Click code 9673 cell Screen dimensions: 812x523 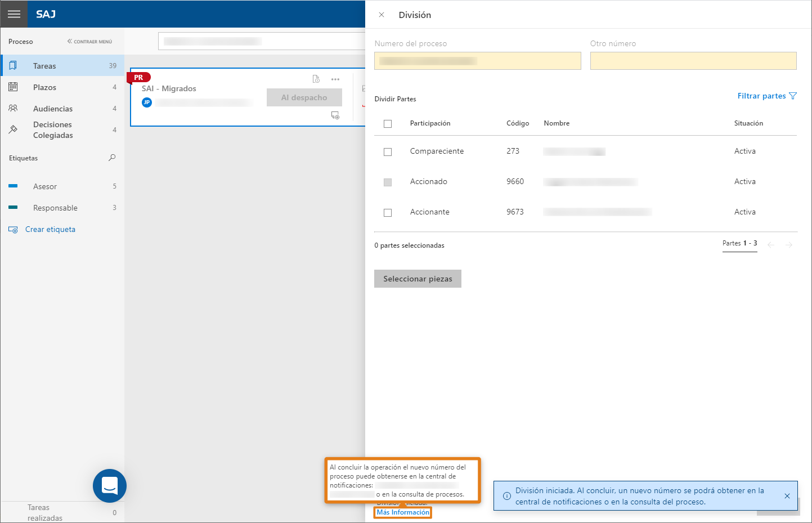515,212
